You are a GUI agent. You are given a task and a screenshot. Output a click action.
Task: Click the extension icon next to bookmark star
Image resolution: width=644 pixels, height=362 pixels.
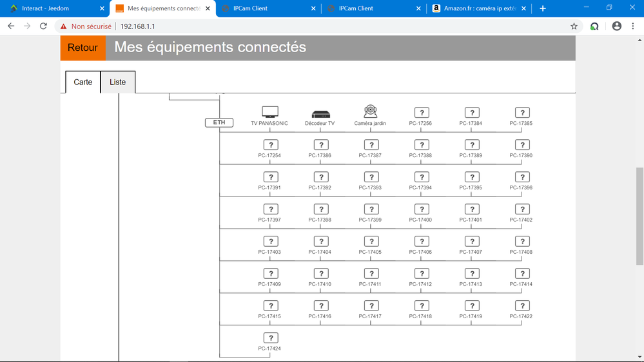point(594,26)
